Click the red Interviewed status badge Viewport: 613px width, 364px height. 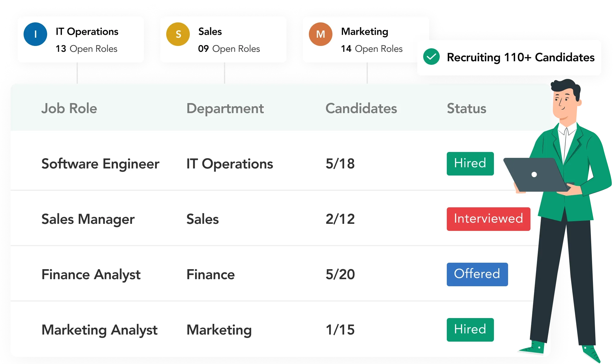coord(488,219)
